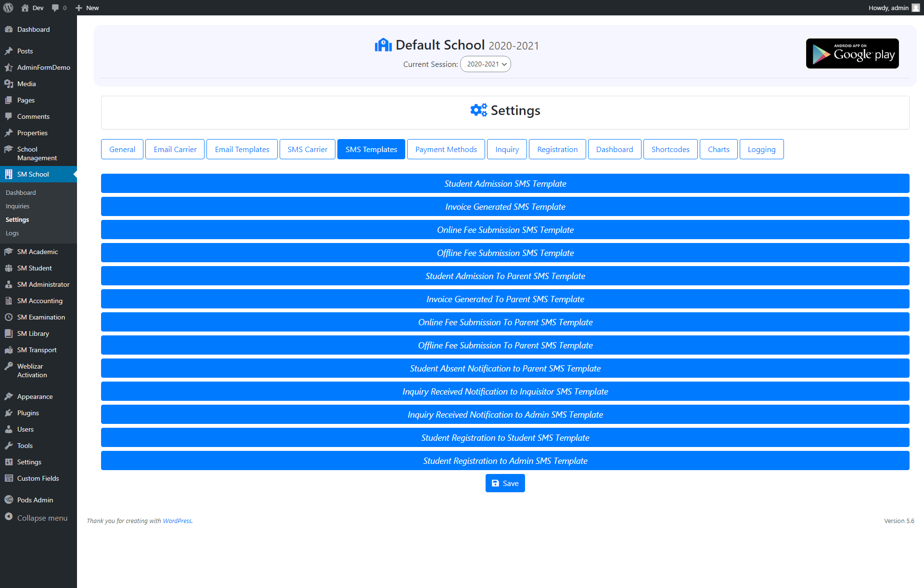Image resolution: width=924 pixels, height=588 pixels.
Task: Open the Payment Methods tab
Action: coord(446,149)
